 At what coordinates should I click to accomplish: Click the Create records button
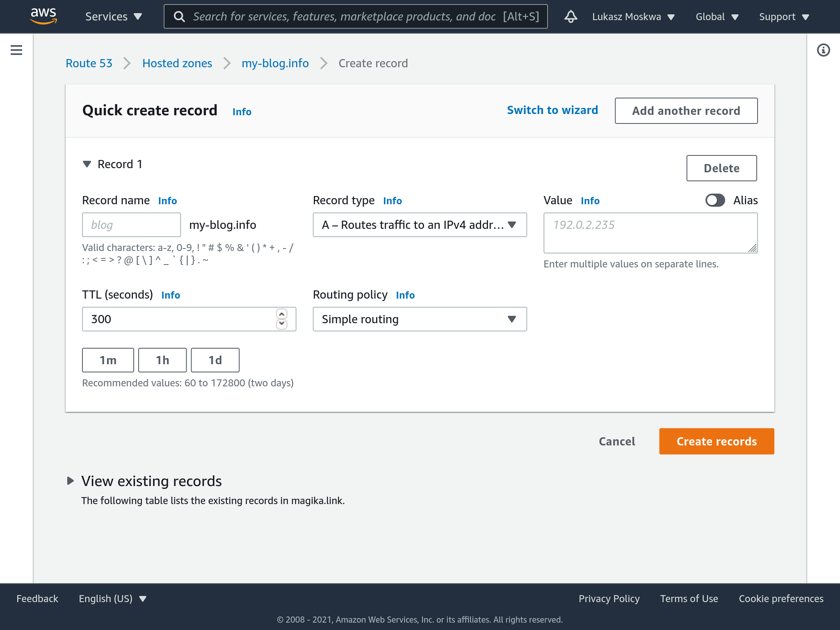[x=716, y=441]
